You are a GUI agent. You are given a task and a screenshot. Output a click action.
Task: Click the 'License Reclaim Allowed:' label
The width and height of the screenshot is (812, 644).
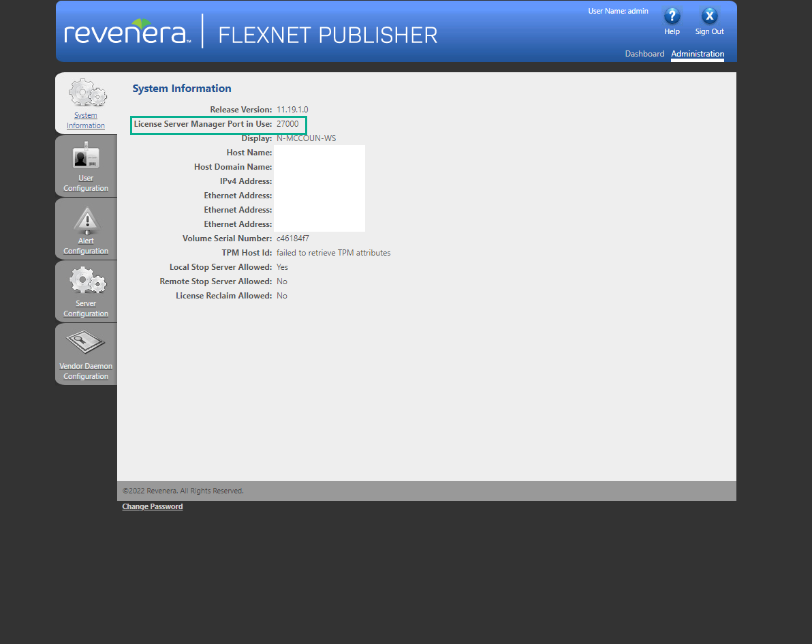tap(223, 296)
